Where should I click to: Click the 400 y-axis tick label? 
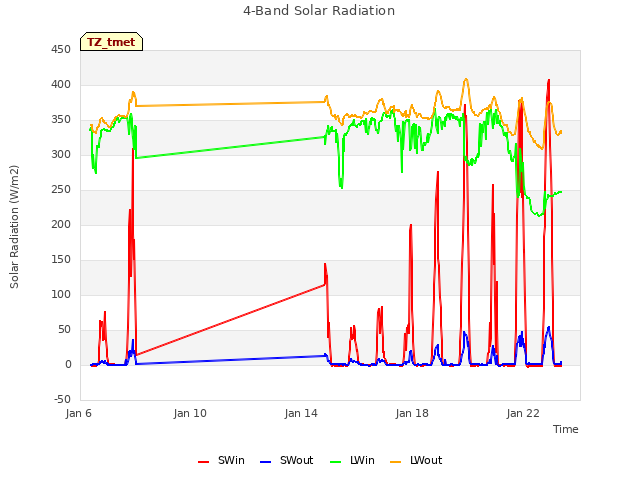pos(61,85)
